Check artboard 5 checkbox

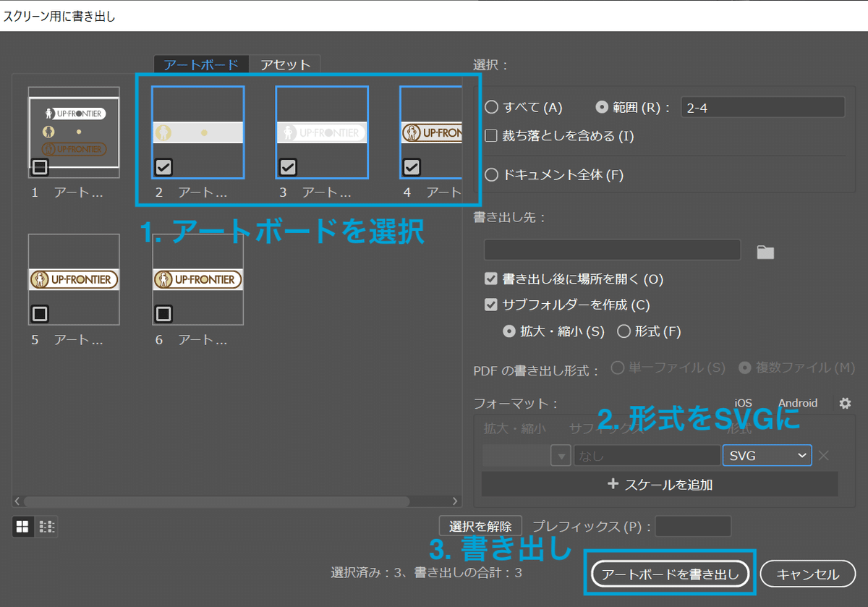[41, 314]
